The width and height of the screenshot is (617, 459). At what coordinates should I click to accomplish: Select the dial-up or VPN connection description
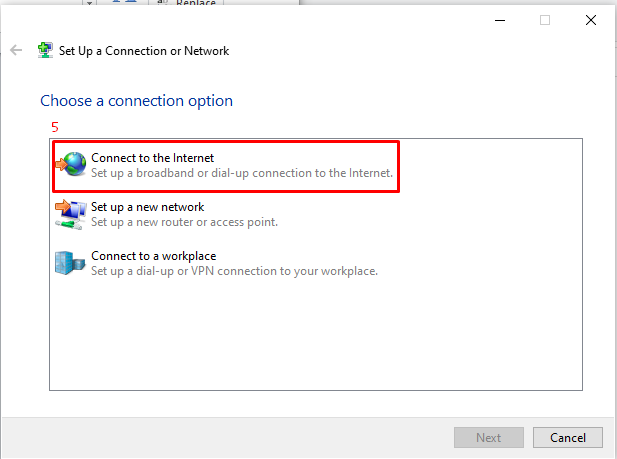(235, 271)
